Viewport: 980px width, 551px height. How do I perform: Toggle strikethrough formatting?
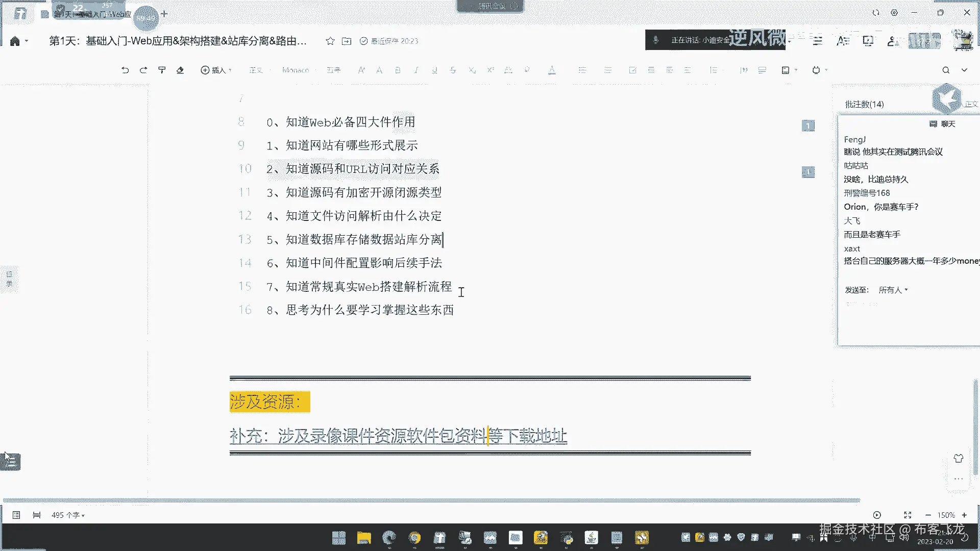tap(453, 70)
